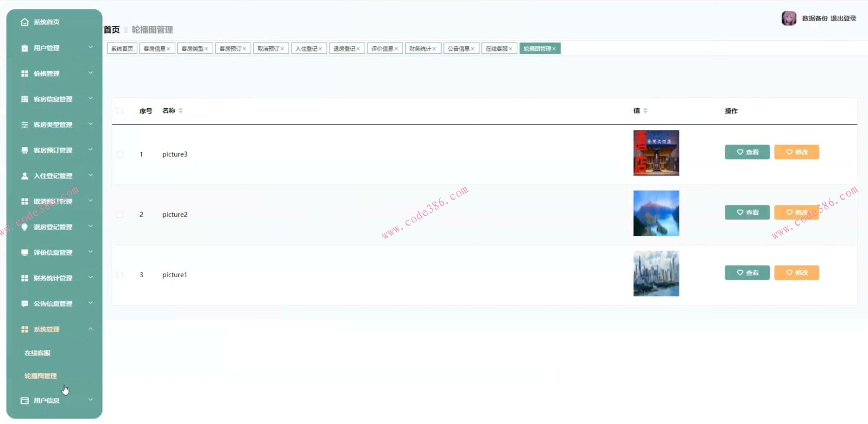This screenshot has height=424, width=868.
Task: Click the grid icon beside 价格管理
Action: (x=25, y=74)
